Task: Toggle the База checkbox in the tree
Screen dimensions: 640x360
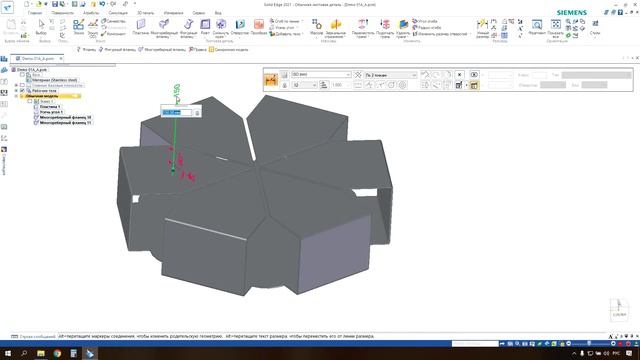Action: click(x=22, y=75)
